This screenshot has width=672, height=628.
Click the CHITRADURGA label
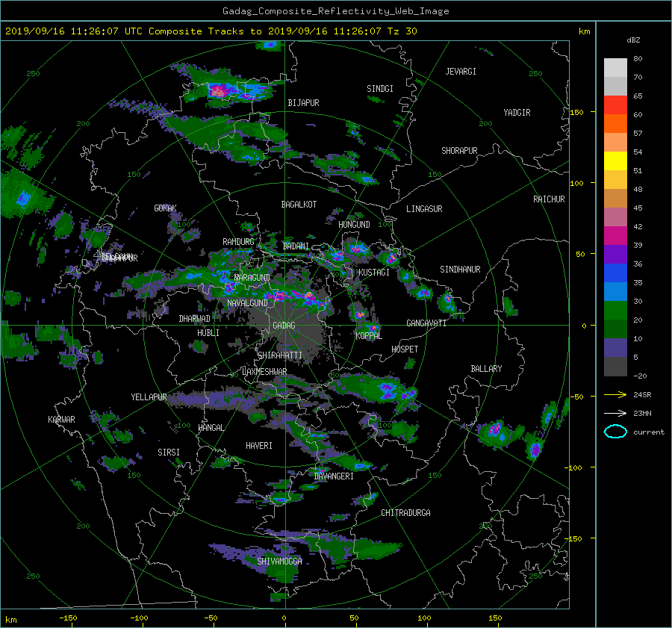pyautogui.click(x=406, y=513)
